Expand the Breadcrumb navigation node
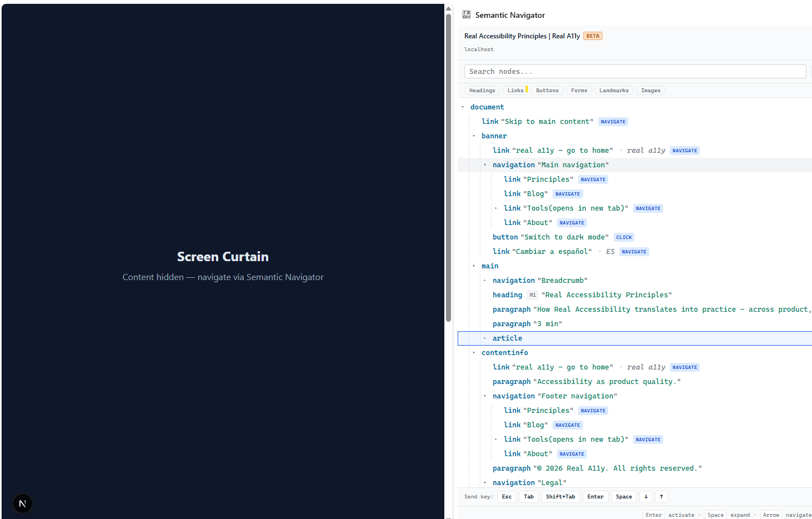The width and height of the screenshot is (812, 519). [485, 281]
